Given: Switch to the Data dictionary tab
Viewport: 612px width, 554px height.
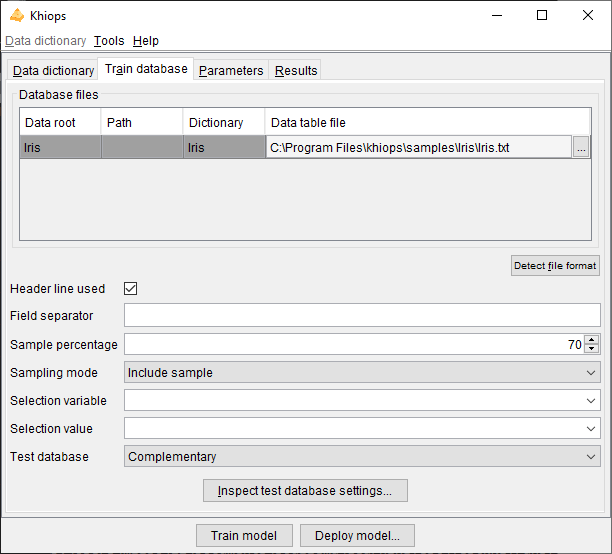Looking at the screenshot, I should (x=53, y=71).
